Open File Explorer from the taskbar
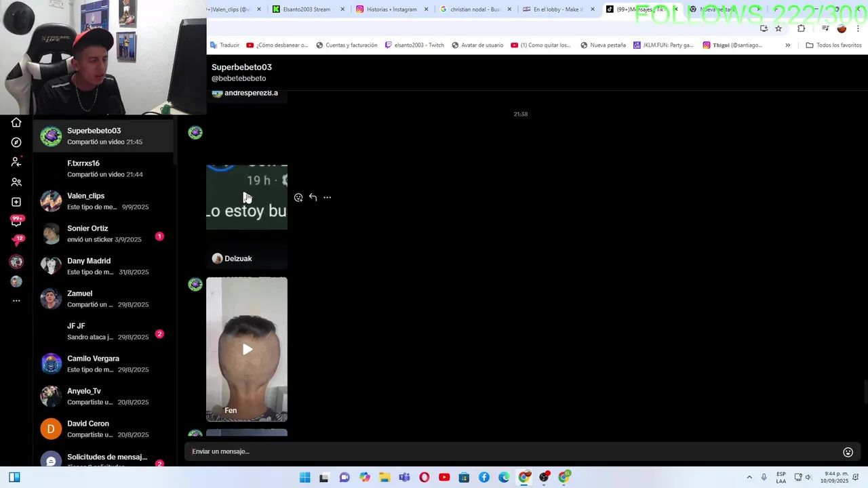The image size is (868, 488). (x=384, y=478)
